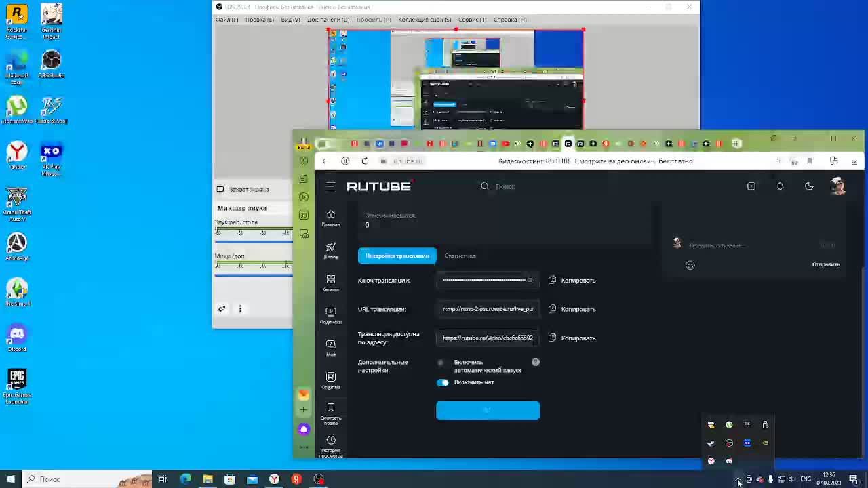Click Копировать for stream page address
Screen dimensions: 868x488
tap(578, 338)
